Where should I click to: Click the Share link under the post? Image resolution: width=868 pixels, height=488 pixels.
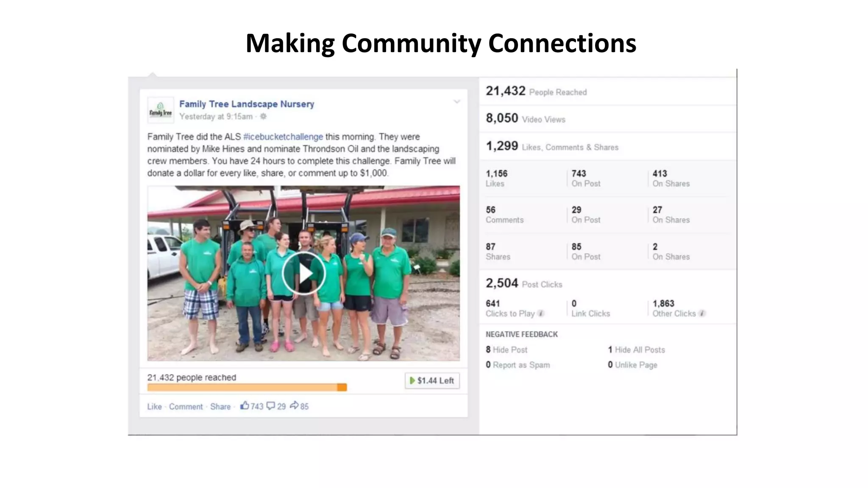220,407
